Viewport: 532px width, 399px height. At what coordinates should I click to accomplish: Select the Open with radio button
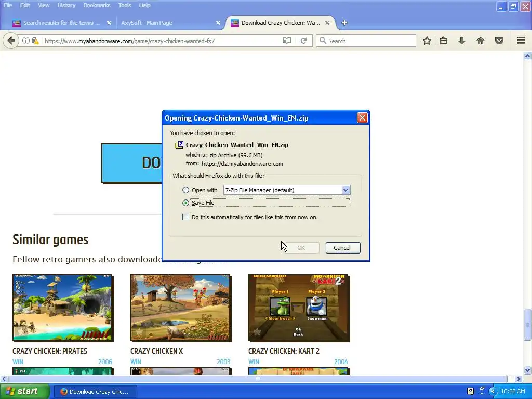[x=185, y=190]
